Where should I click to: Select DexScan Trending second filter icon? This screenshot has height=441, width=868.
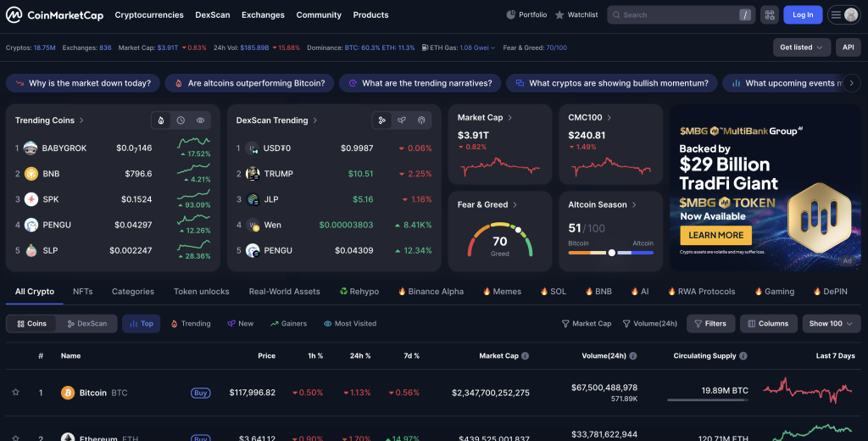402,120
